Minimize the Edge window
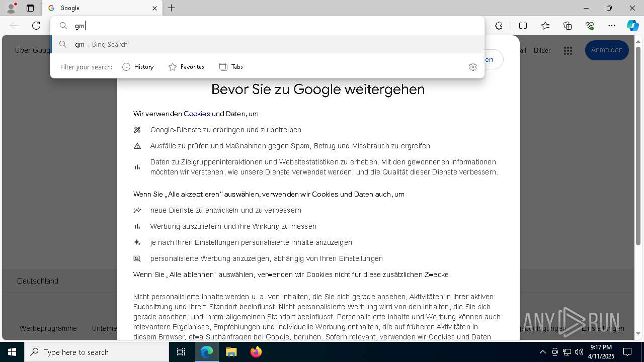 click(586, 8)
